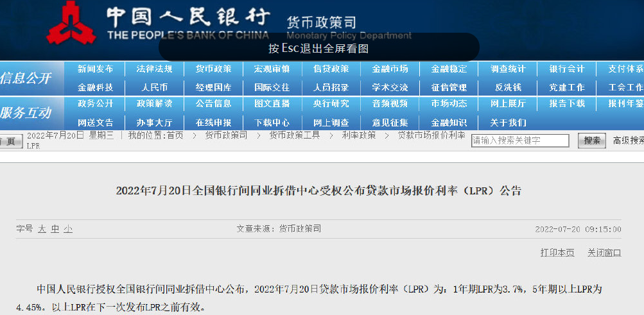Screen dimensions: 644x315
Task: Click the 搜索 search button
Action: [x=592, y=140]
